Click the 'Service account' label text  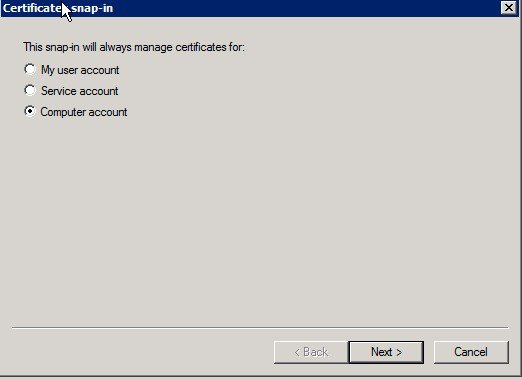click(80, 91)
